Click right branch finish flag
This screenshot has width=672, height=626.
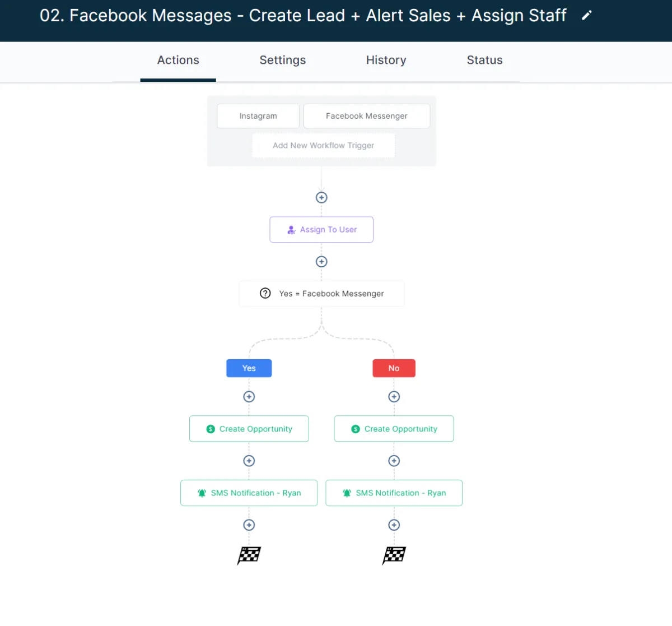coord(394,555)
